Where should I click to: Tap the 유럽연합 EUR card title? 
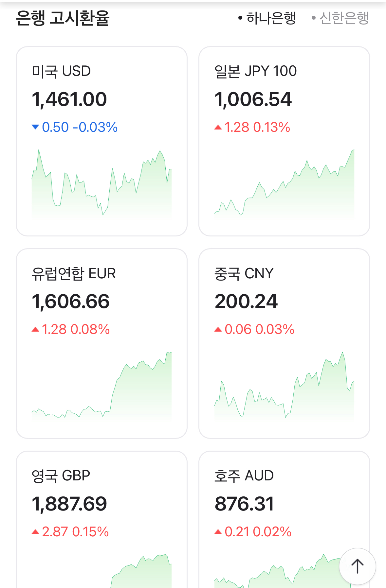74,273
